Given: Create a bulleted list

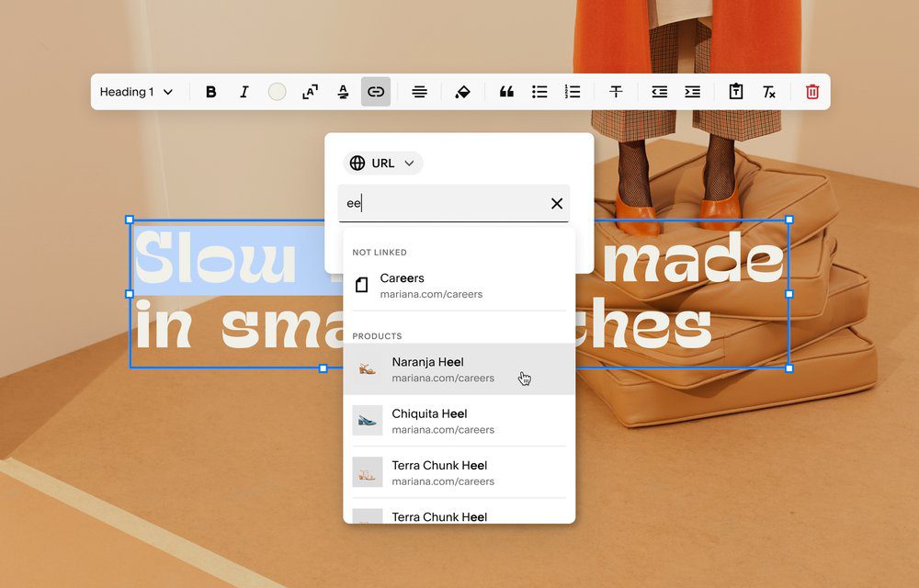Looking at the screenshot, I should point(539,91).
